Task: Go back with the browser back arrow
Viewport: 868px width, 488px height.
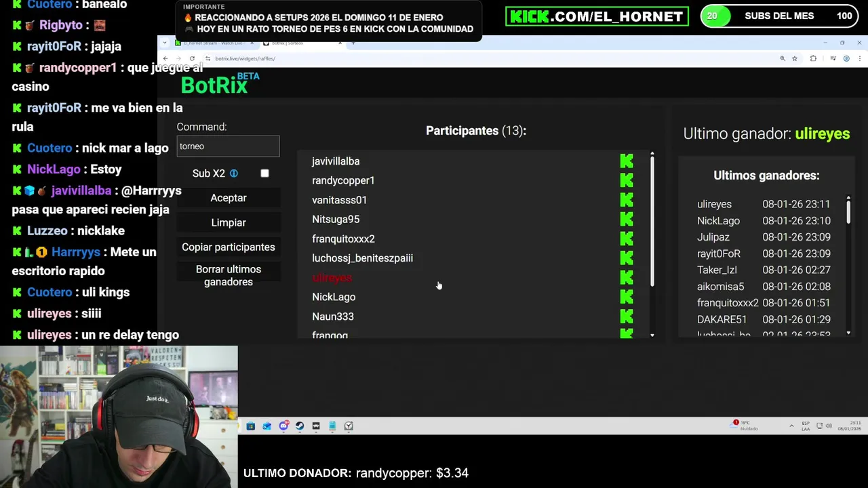Action: pyautogui.click(x=165, y=58)
